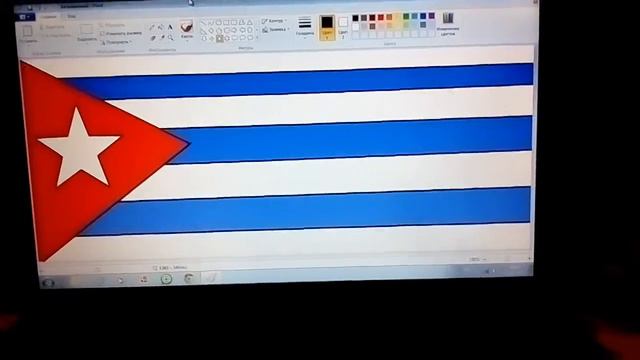640x360 pixels.
Task: Choose the Triangle shape
Action: pyautogui.click(x=250, y=22)
